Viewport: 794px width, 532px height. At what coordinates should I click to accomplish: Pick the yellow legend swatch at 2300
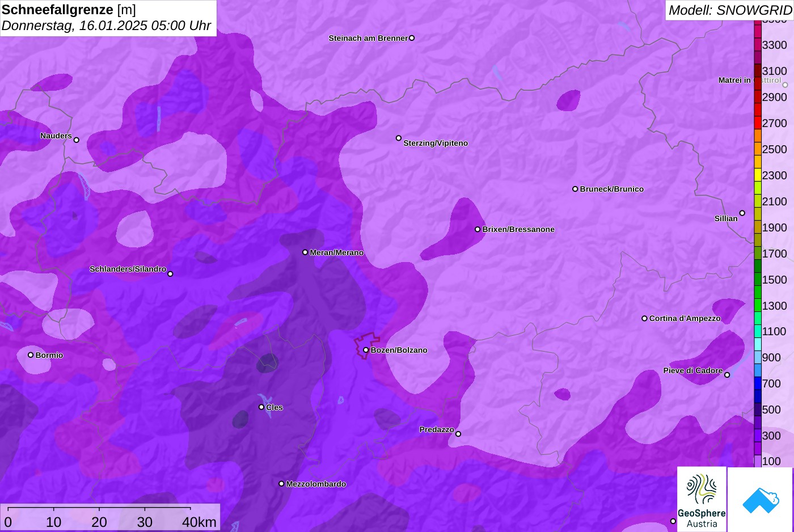758,175
